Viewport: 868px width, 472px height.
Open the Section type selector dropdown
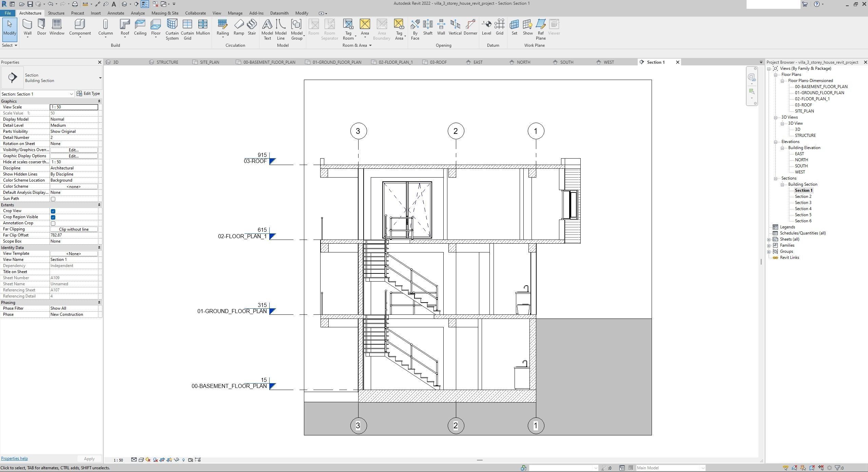100,78
